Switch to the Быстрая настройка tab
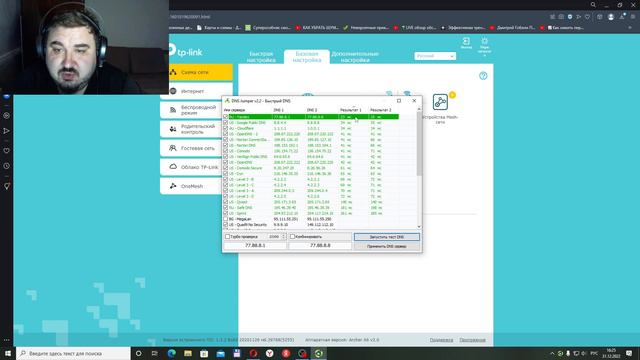The width and height of the screenshot is (640, 360). 261,57
